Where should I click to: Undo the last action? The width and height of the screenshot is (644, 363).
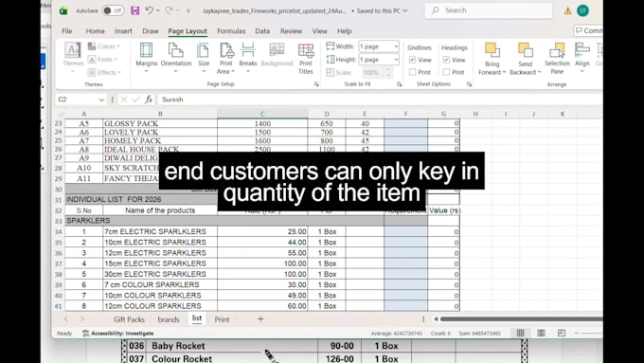click(150, 10)
